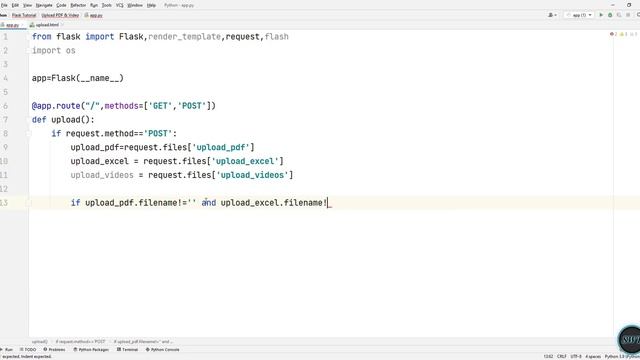Click line number 1 in gutter
The image size is (640, 360).
[5, 37]
